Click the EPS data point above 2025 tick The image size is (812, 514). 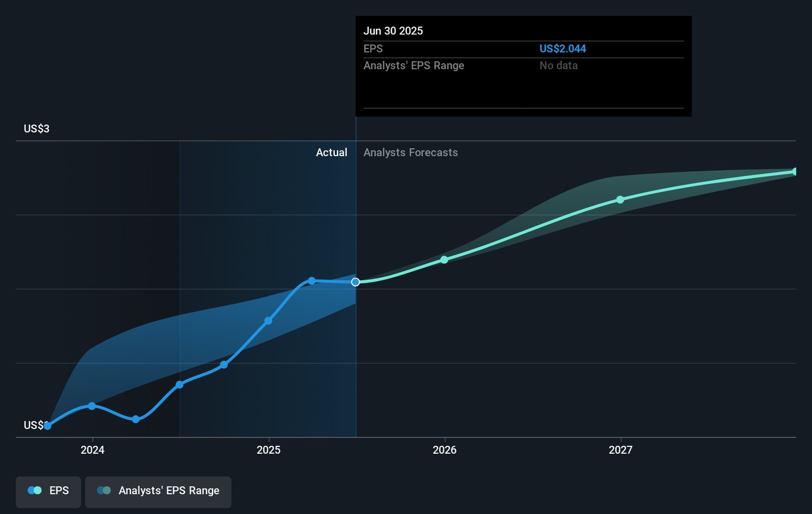coord(268,321)
